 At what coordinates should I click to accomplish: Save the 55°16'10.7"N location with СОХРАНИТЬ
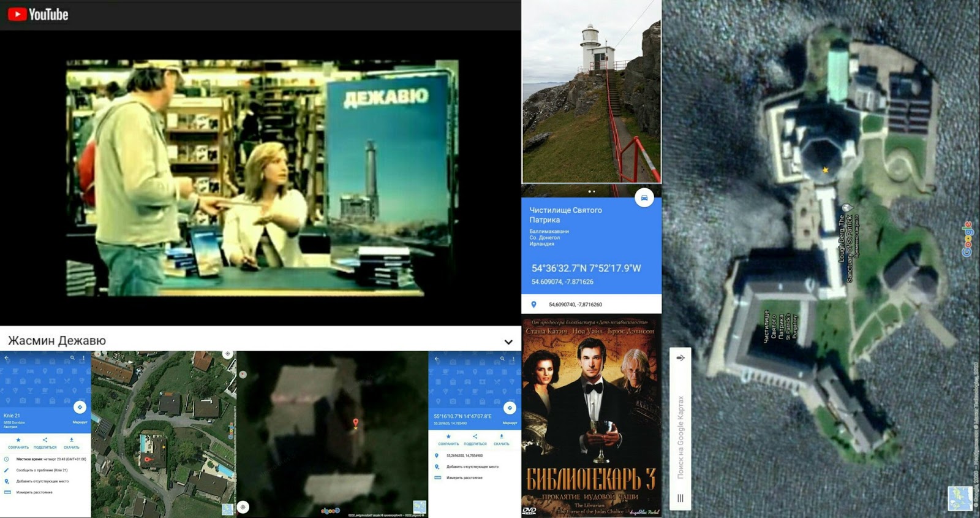(x=448, y=440)
